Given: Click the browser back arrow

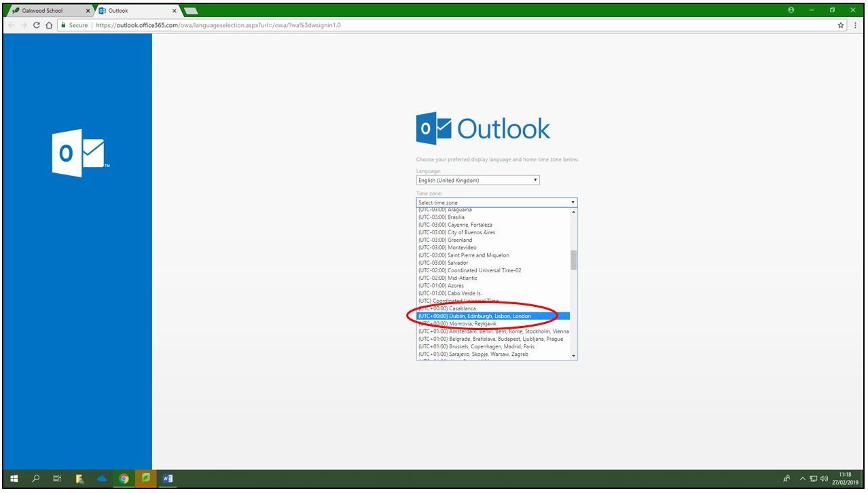Looking at the screenshot, I should coord(10,25).
